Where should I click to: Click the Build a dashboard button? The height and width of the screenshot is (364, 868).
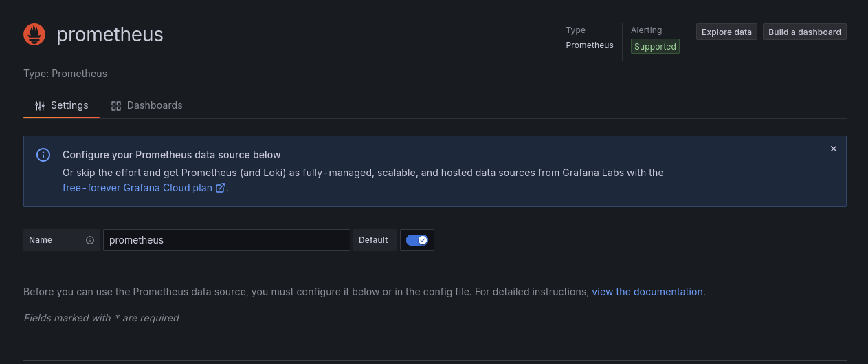804,32
